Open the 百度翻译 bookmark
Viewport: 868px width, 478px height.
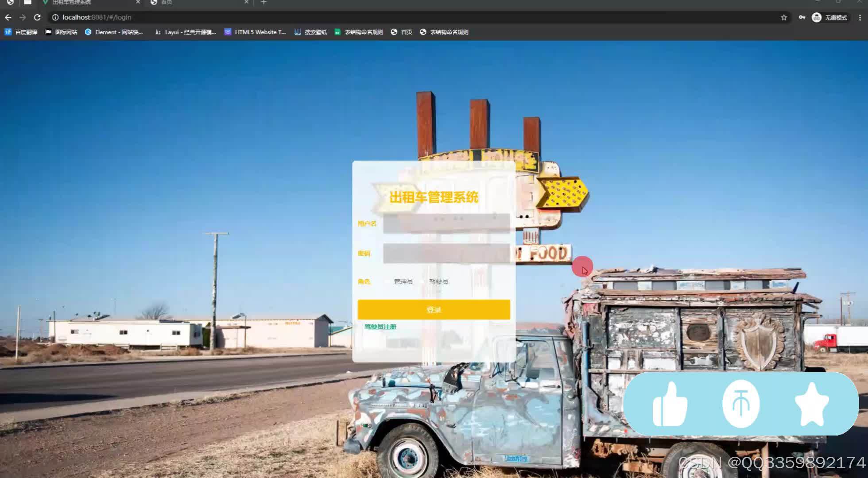coord(21,32)
